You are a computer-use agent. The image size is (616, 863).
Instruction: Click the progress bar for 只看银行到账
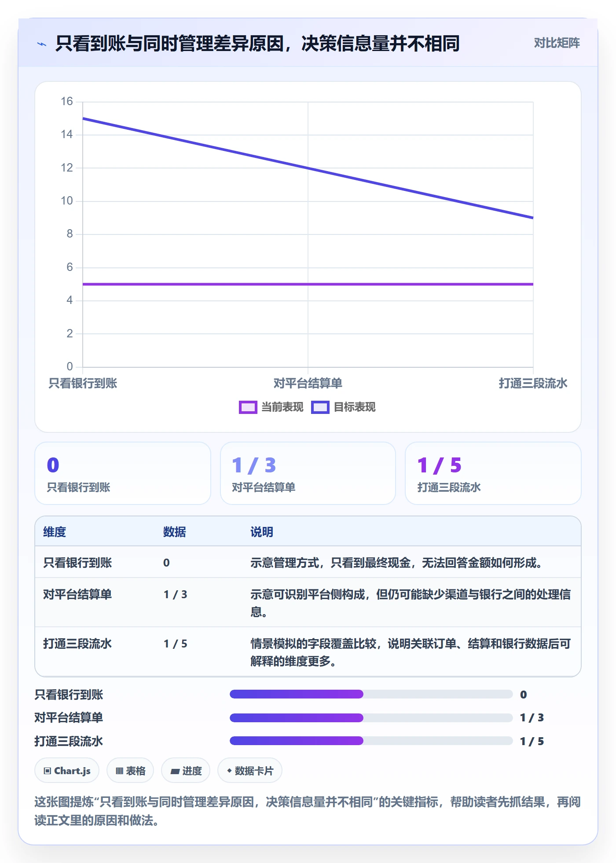(x=371, y=695)
